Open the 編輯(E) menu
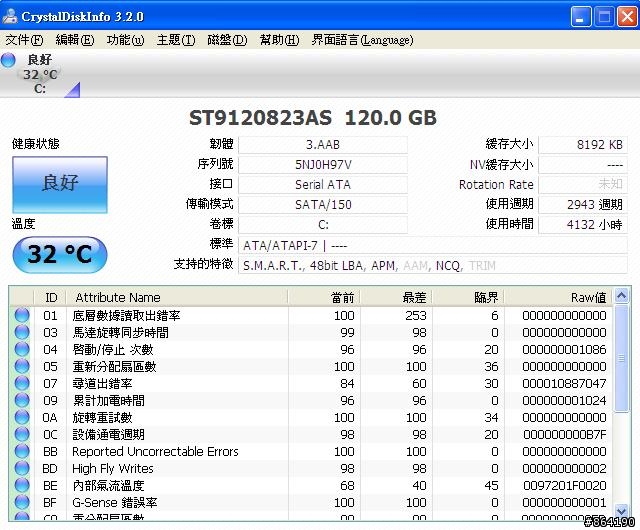Viewport: 640px width, 530px height. 75,40
